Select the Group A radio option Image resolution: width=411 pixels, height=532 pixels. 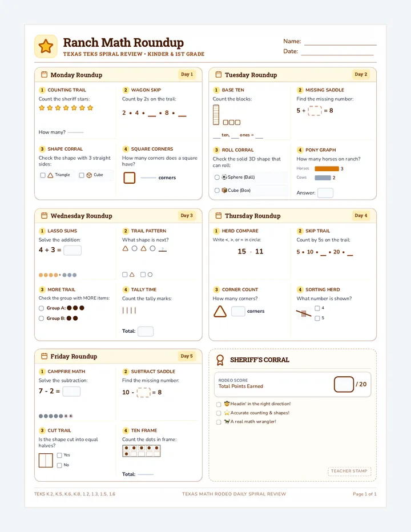pos(42,308)
